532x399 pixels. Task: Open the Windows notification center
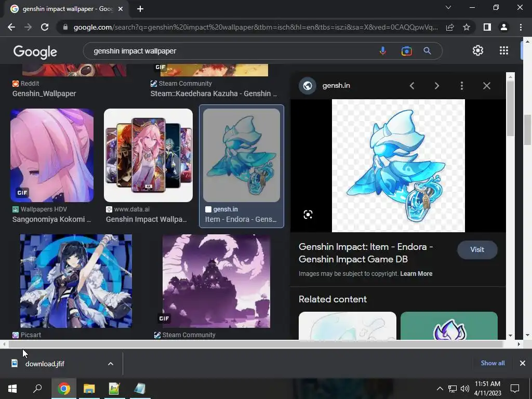(515, 388)
